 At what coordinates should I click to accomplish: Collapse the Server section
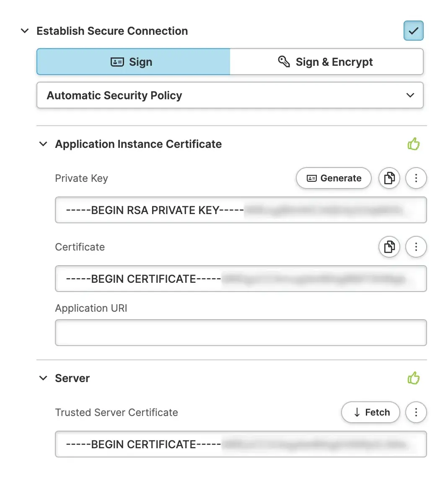point(43,378)
